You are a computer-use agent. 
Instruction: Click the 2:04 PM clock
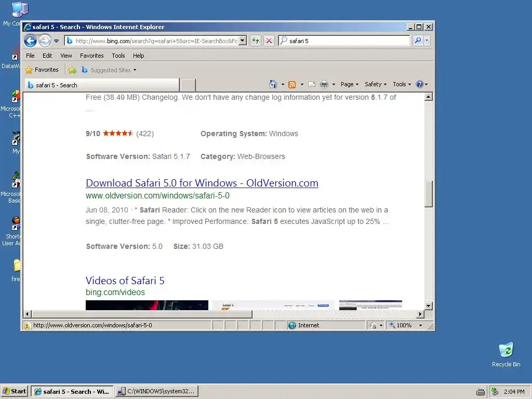pyautogui.click(x=514, y=392)
